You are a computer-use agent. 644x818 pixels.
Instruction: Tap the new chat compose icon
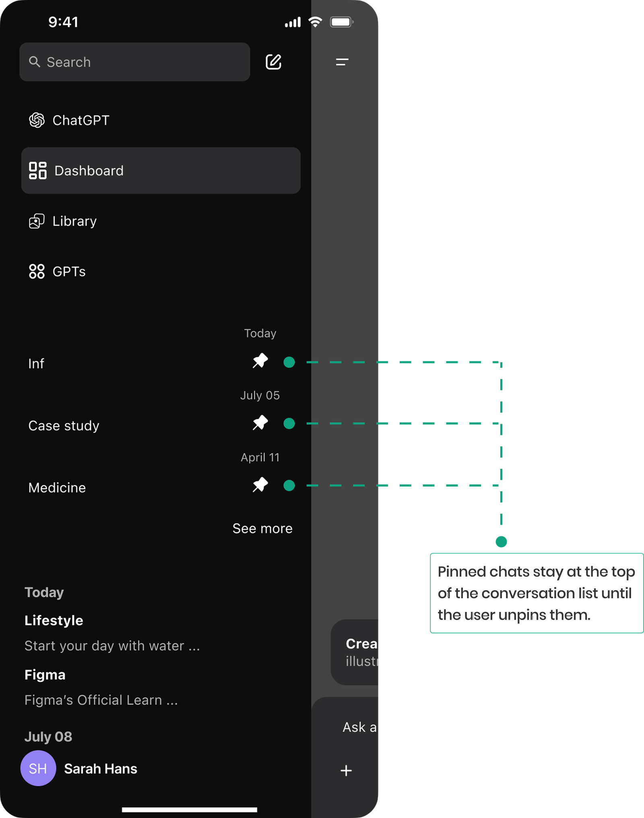(273, 62)
